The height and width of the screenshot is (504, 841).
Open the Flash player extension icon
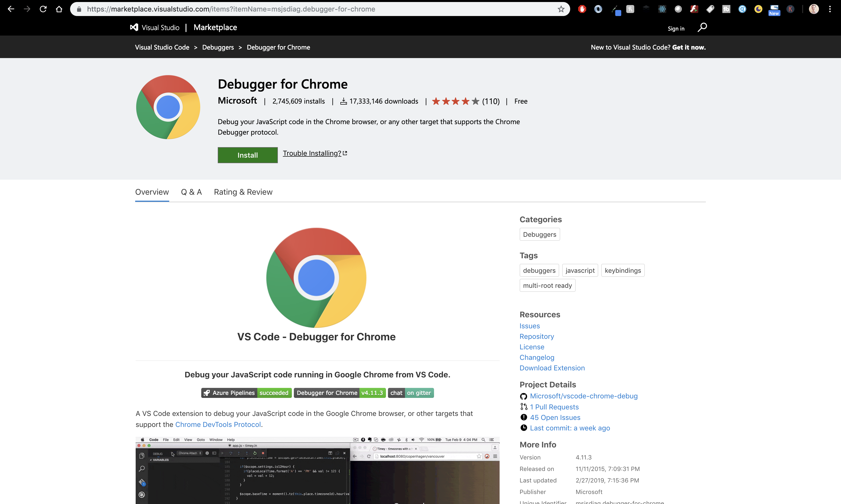pyautogui.click(x=694, y=9)
